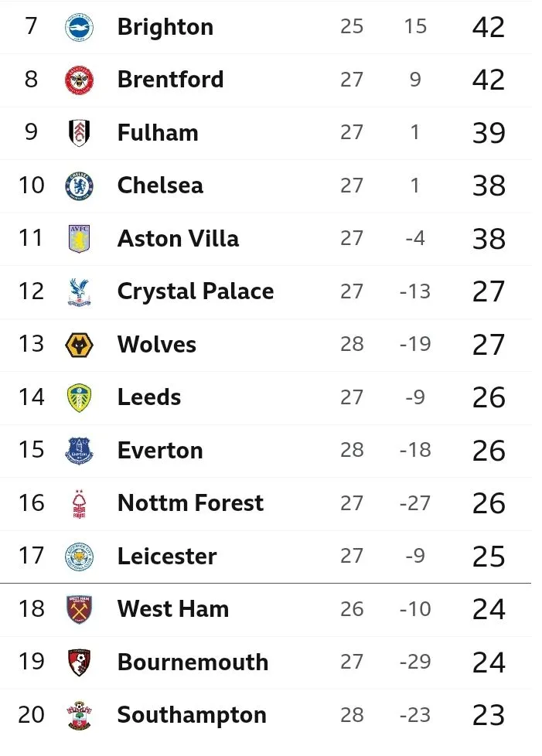Tap the Everton club badge

coord(79,451)
